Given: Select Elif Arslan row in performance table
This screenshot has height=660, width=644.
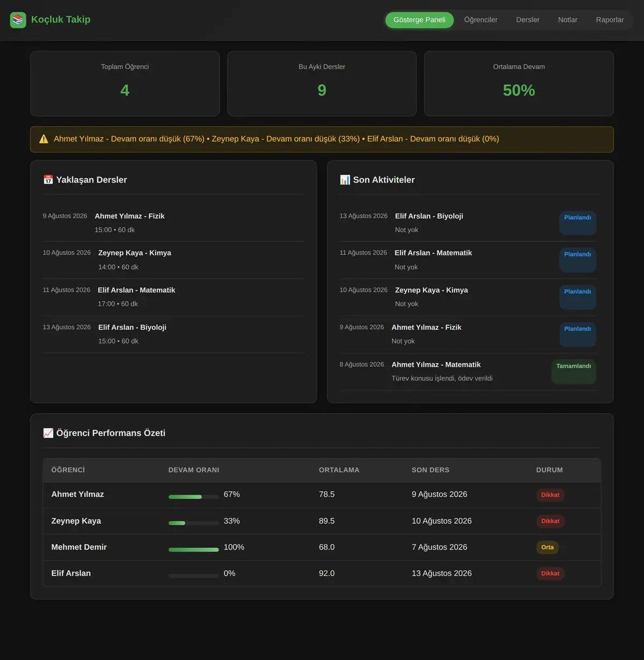Looking at the screenshot, I should coord(322,574).
